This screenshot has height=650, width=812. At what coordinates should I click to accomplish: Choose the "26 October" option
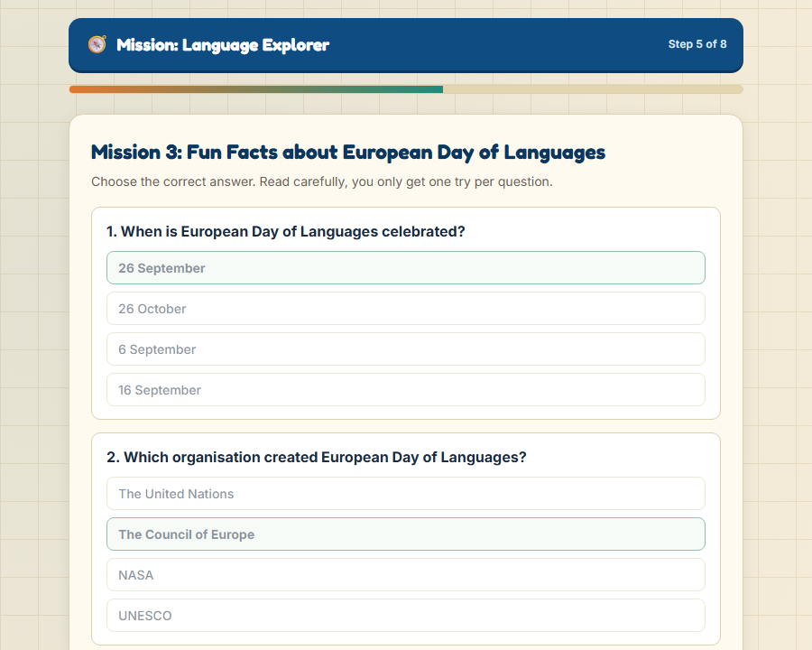click(405, 309)
